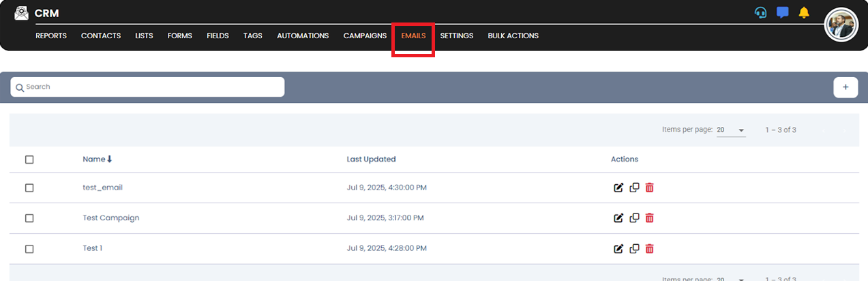
Task: Click the edit icon for test_email
Action: [x=618, y=188]
